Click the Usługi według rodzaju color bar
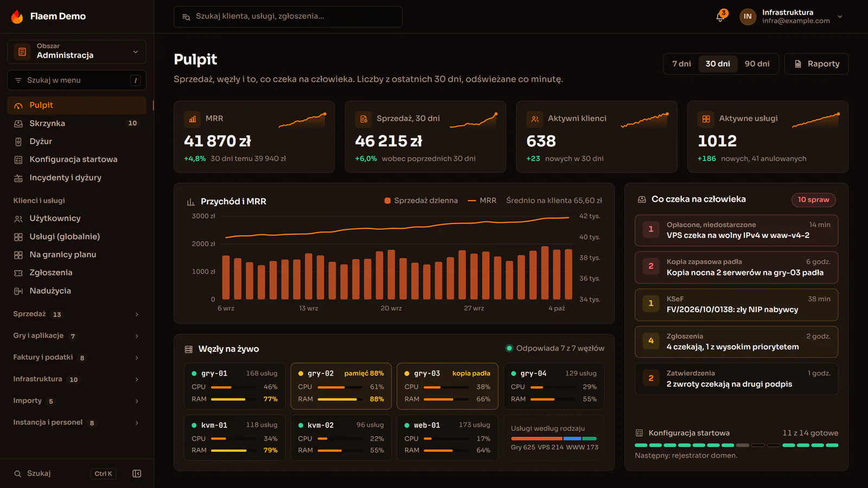 (x=554, y=439)
